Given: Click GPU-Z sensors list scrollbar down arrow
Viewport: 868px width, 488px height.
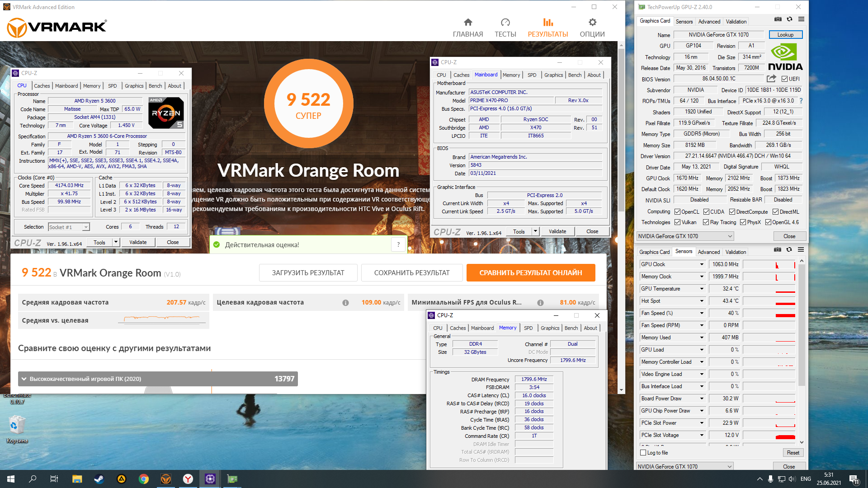Looking at the screenshot, I should (802, 442).
